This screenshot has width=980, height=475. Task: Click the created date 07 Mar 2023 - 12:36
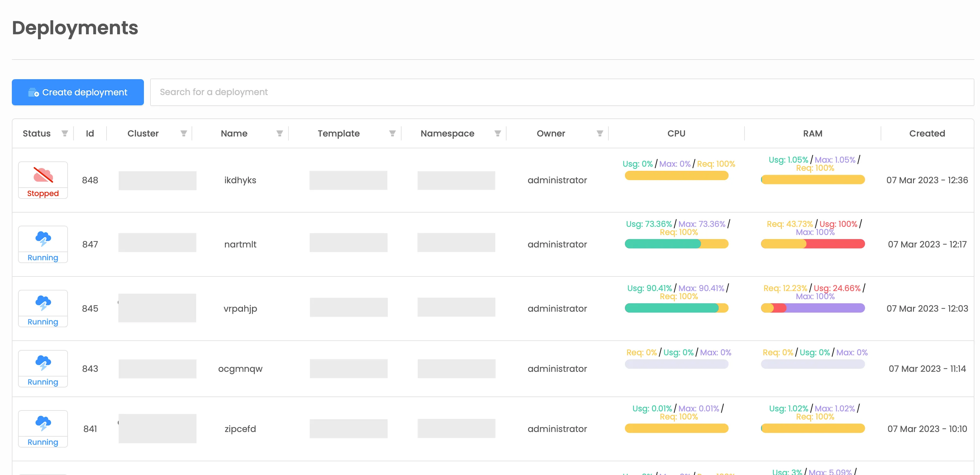tap(927, 180)
